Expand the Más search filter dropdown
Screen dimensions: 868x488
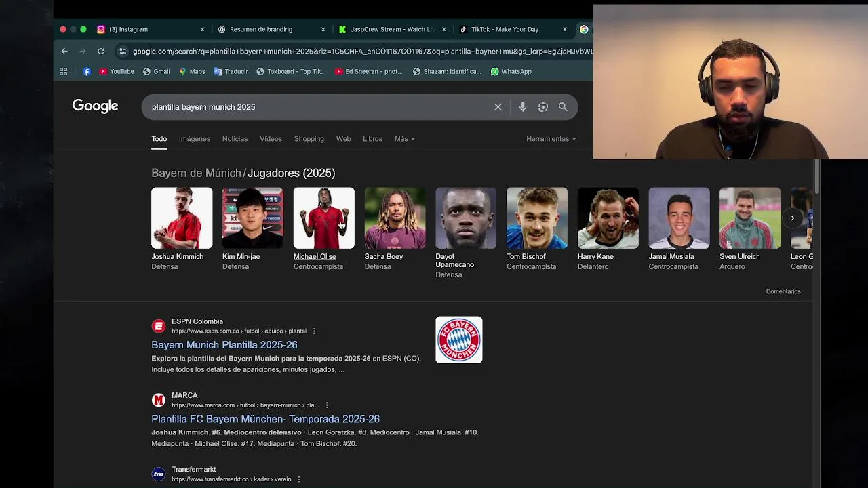404,139
